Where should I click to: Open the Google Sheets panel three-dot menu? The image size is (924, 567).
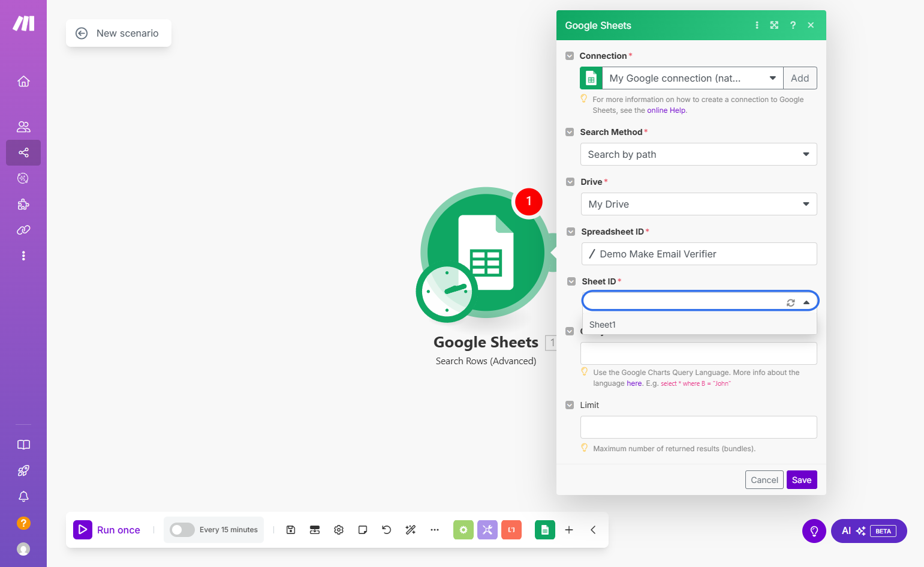tap(757, 25)
